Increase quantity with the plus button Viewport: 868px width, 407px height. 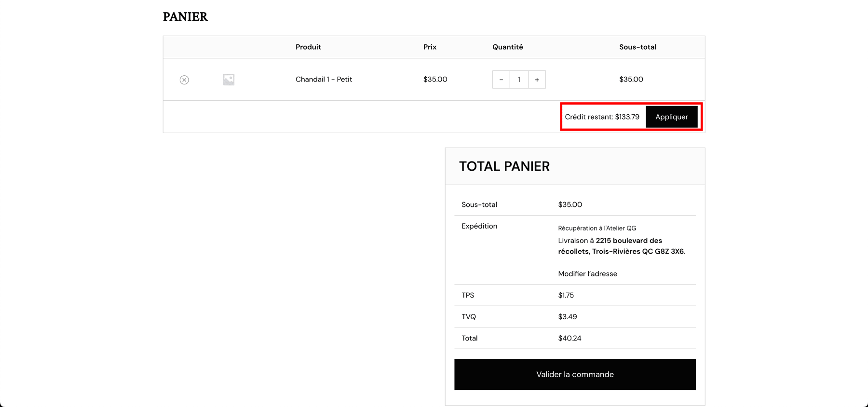[537, 80]
